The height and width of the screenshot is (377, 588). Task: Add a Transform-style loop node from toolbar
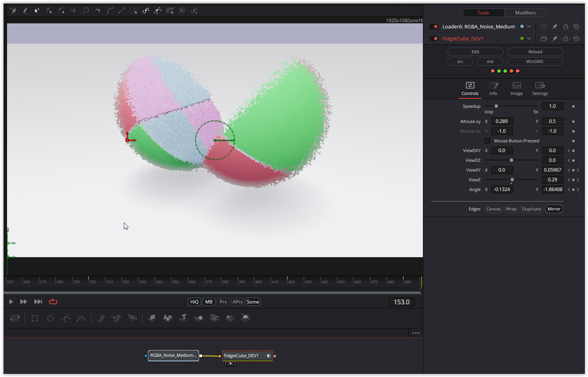tap(15, 318)
